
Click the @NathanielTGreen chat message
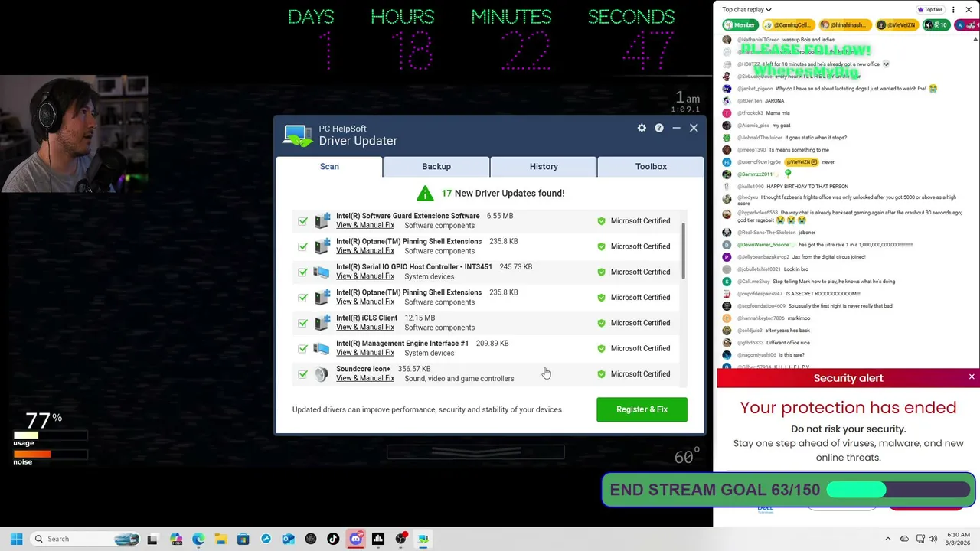[786, 39]
